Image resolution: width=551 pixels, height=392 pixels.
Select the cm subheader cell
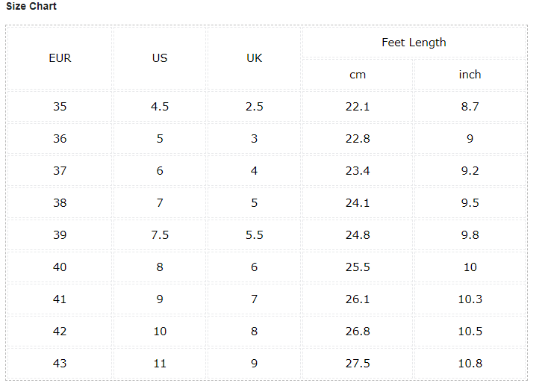(x=358, y=75)
